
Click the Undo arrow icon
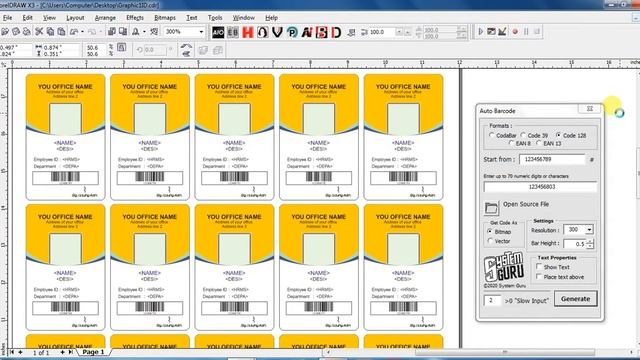coord(74,32)
